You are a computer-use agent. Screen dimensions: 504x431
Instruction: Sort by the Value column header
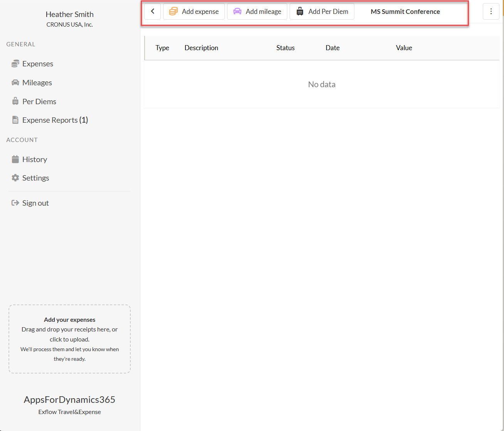(404, 48)
